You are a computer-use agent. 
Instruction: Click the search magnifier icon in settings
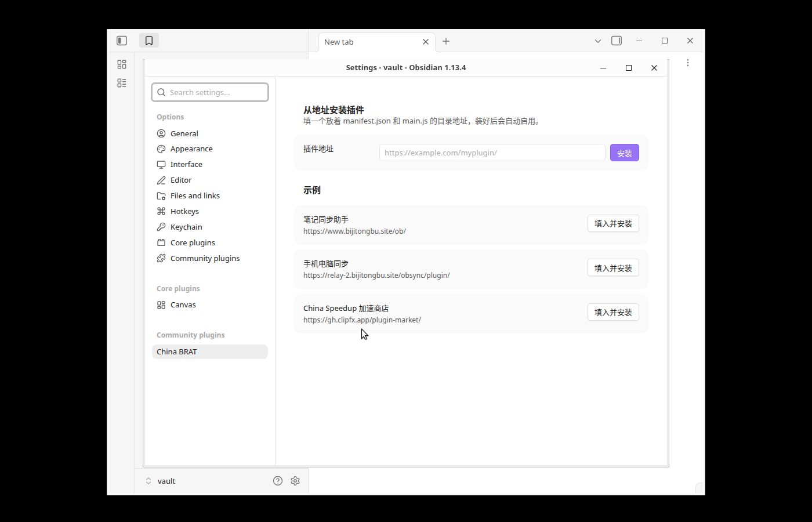(161, 92)
